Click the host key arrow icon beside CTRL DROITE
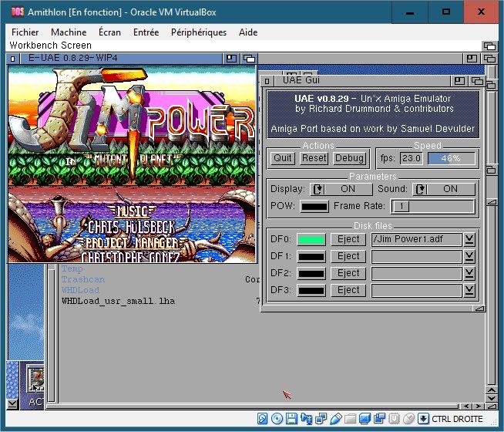Image resolution: width=504 pixels, height=432 pixels. [x=423, y=418]
